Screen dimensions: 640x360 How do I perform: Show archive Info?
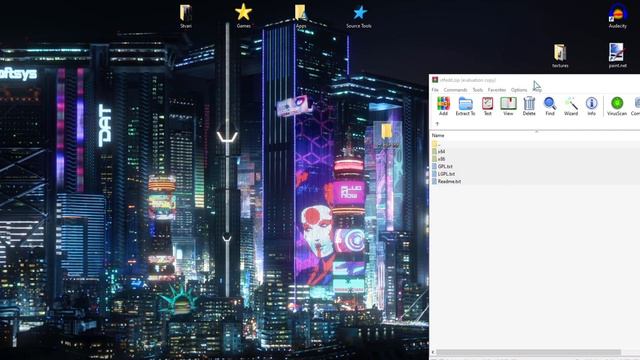coord(591,106)
